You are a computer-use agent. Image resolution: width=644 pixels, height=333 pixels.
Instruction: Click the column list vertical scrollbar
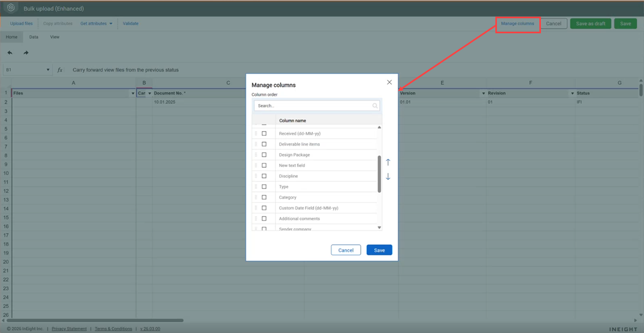(379, 175)
